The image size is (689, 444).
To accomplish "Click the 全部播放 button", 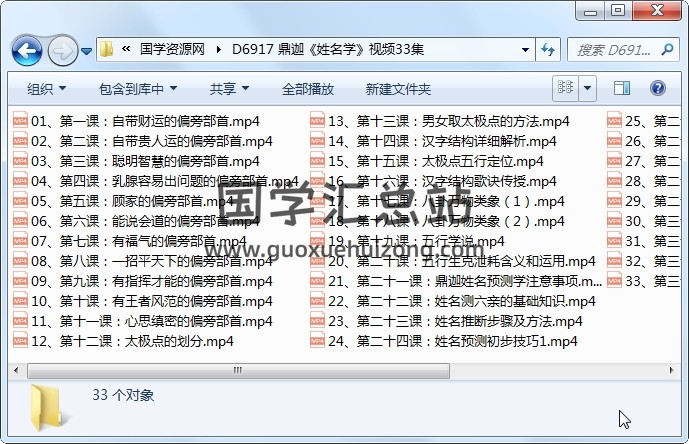I will pyautogui.click(x=308, y=89).
